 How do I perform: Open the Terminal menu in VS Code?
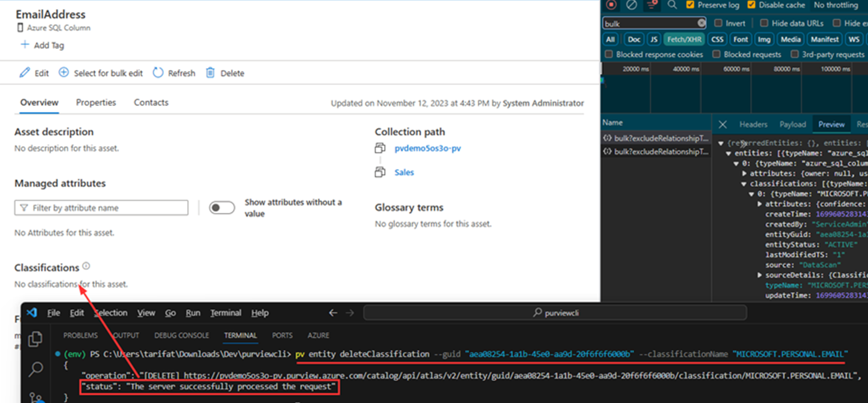point(226,313)
